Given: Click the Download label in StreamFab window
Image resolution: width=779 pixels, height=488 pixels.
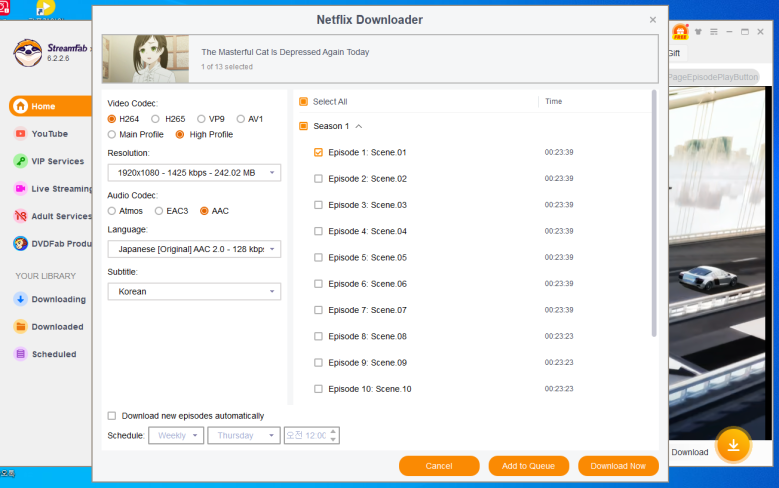Looking at the screenshot, I should [x=690, y=452].
